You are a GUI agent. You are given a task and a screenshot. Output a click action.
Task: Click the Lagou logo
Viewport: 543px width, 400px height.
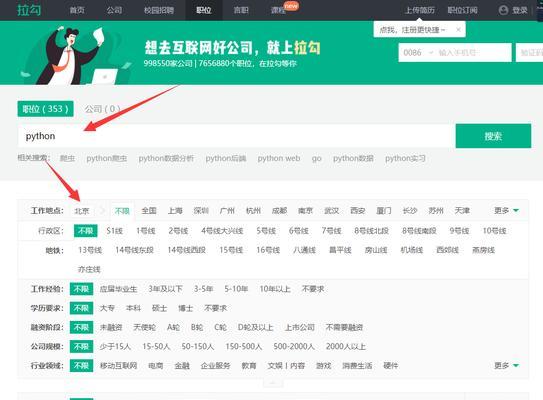(29, 10)
